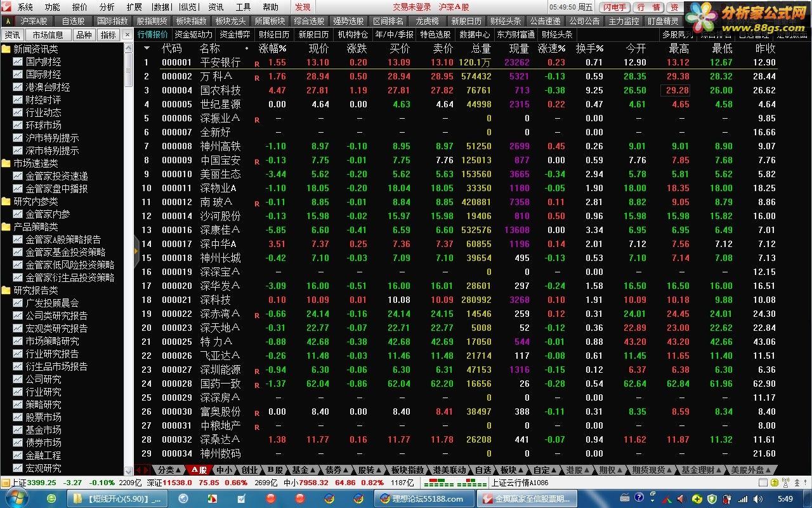Collapse the 市场速递类 tree folder
812x508 pixels.
click(x=6, y=163)
